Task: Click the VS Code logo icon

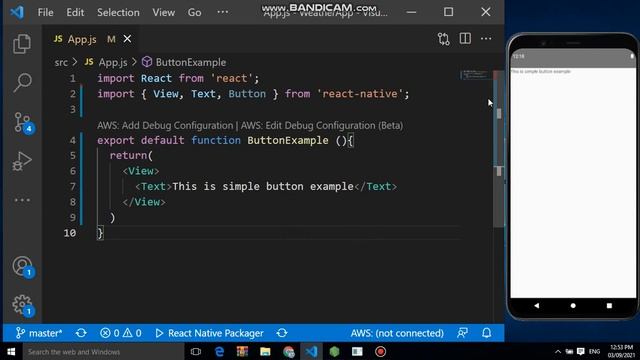Action: 17,12
